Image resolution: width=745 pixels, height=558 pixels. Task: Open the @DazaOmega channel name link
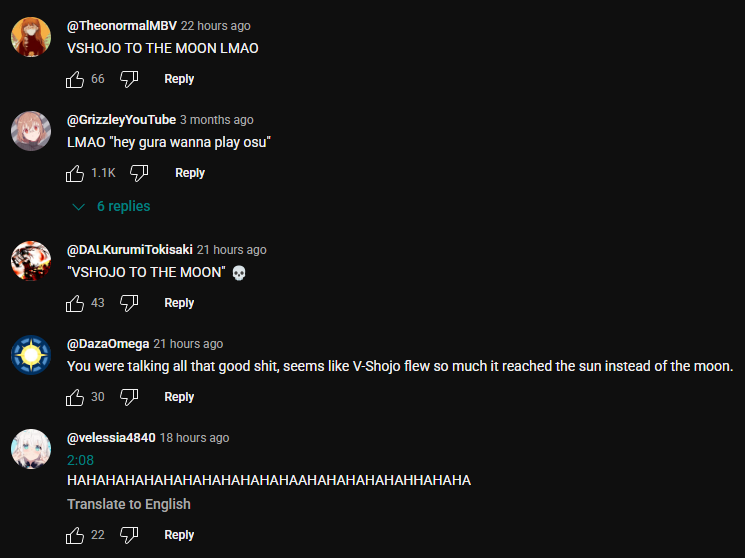tap(108, 344)
